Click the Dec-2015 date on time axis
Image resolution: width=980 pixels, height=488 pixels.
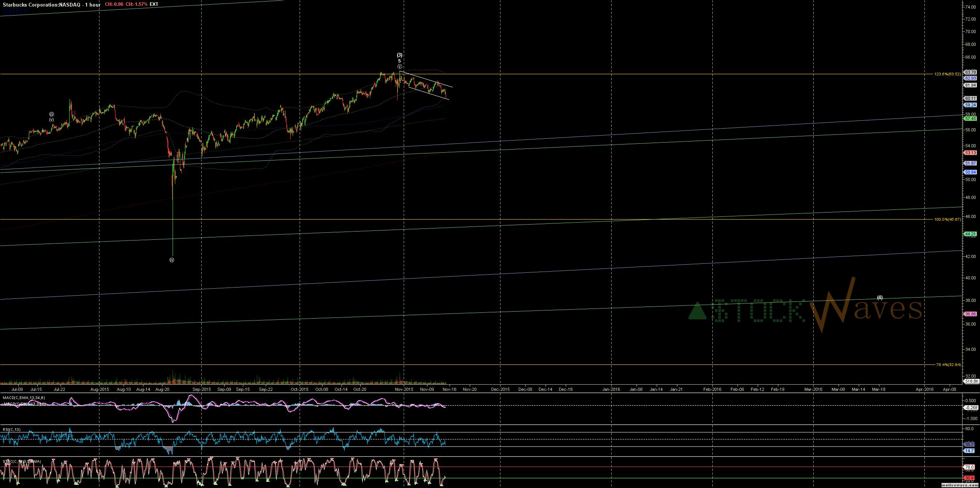pyautogui.click(x=500, y=389)
